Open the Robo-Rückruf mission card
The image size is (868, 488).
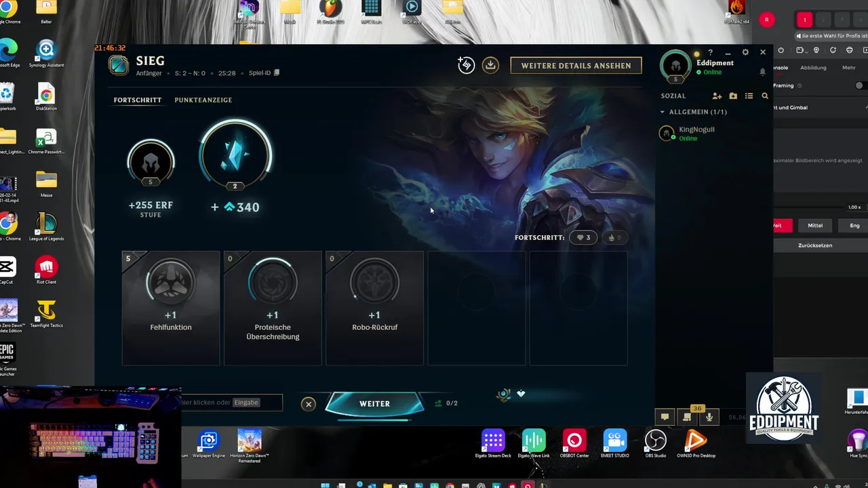pyautogui.click(x=374, y=308)
